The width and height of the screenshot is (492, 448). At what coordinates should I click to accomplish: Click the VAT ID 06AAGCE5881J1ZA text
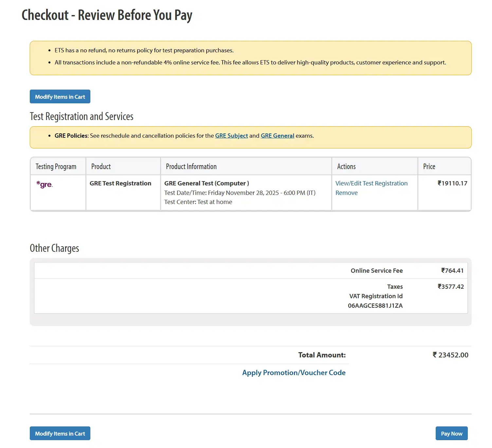click(375, 306)
